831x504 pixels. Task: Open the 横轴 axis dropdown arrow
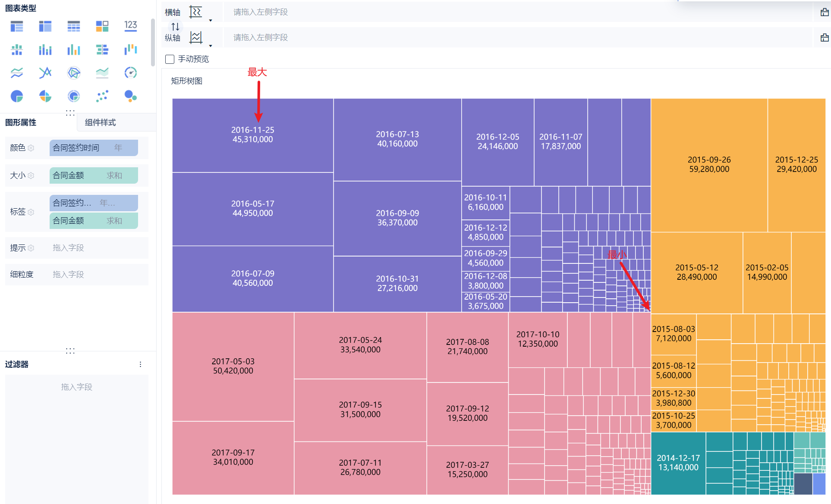(x=211, y=20)
